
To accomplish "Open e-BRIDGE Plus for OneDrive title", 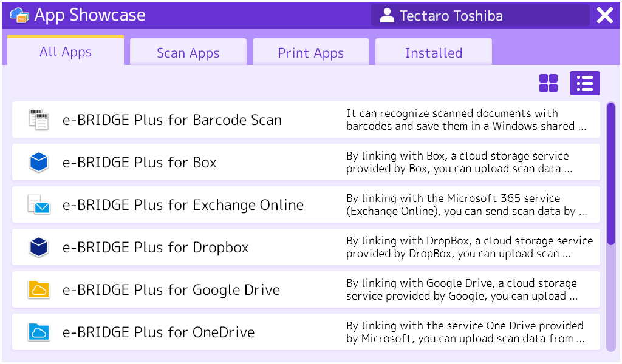I will [159, 332].
